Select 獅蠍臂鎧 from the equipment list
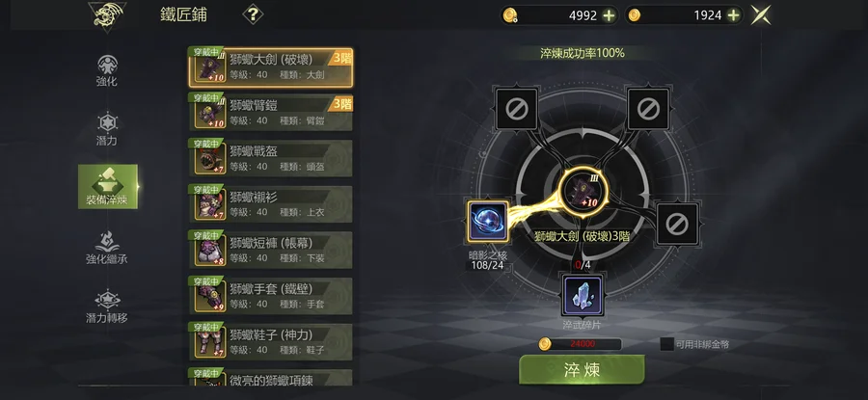 pyautogui.click(x=271, y=113)
